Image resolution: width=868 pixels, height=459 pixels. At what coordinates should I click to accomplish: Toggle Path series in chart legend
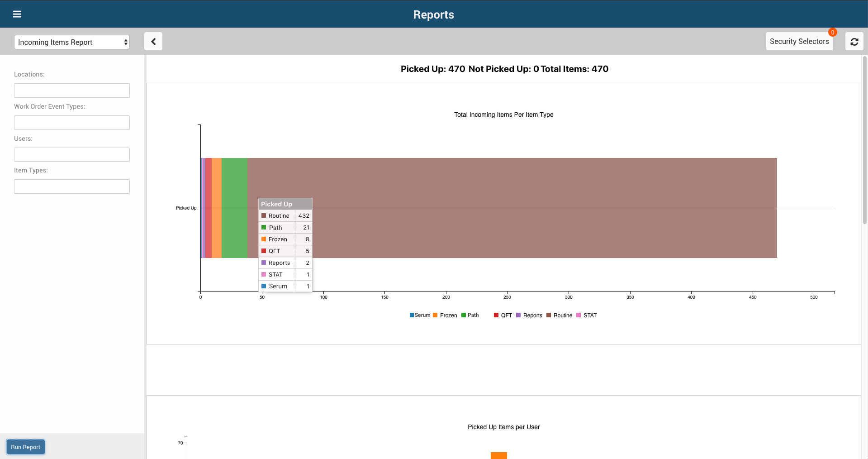(x=470, y=315)
